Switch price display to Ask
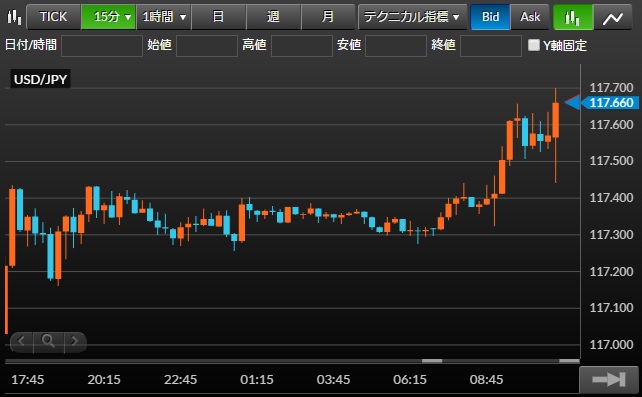The image size is (642, 397). (x=530, y=17)
